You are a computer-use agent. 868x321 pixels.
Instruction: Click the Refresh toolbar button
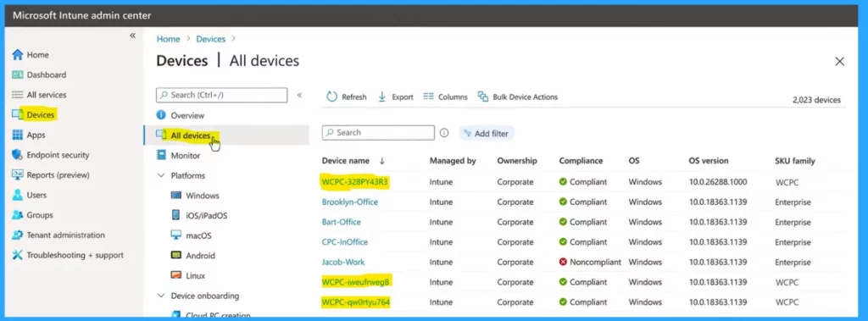(x=347, y=97)
